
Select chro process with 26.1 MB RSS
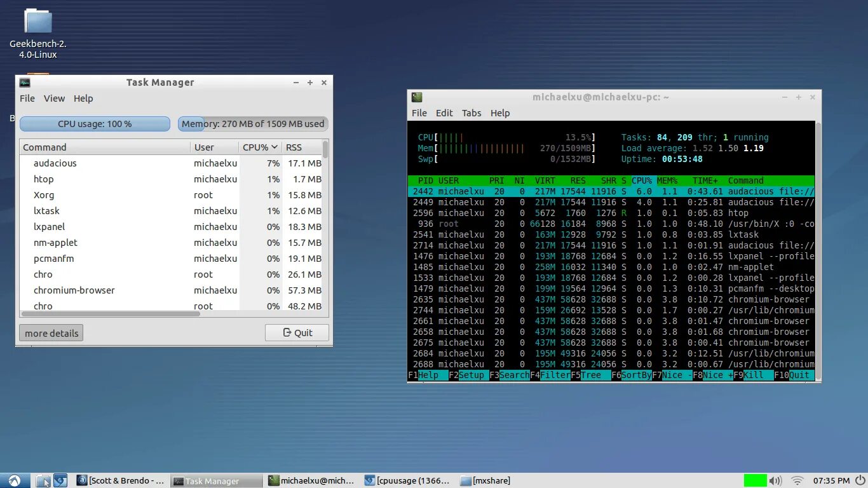point(172,274)
